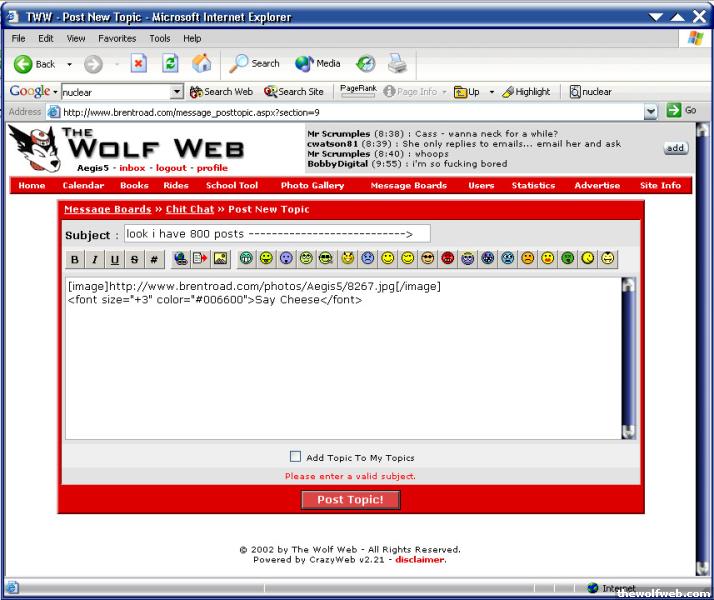Open the Google search box dropdown
714x600 pixels.
[x=177, y=92]
